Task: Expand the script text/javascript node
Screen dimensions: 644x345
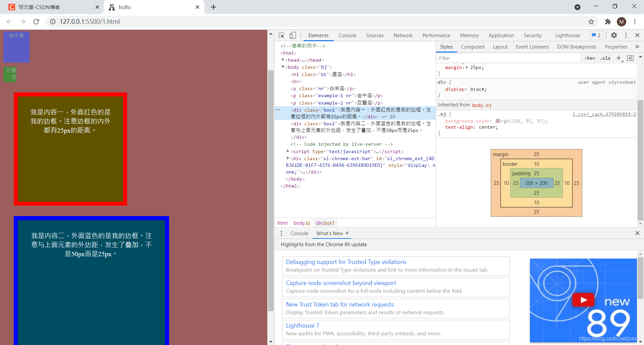Action: [288, 151]
